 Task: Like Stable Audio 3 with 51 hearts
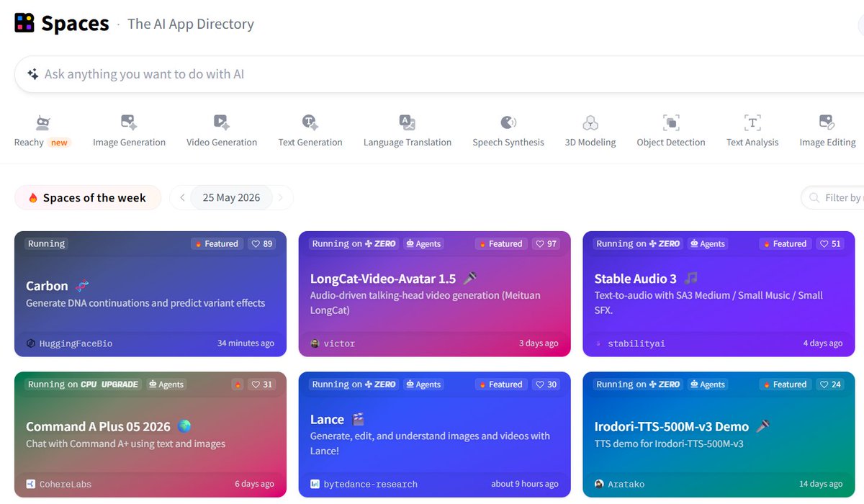coord(830,244)
